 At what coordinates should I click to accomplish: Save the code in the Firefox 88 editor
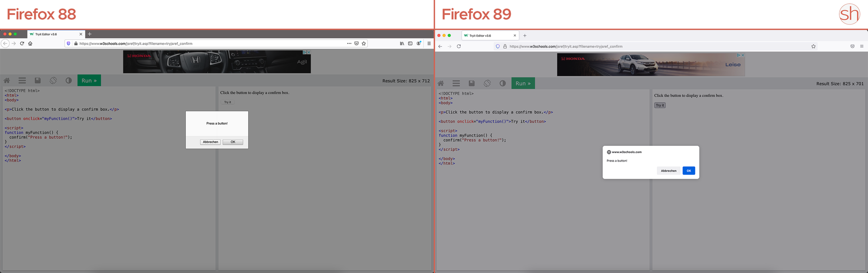point(38,81)
